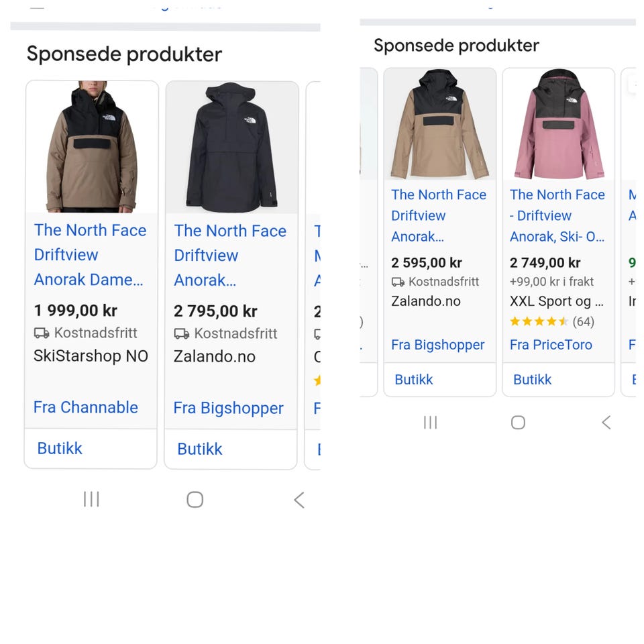Click the 'Fra PriceToro' link
Viewport: 644px width, 644px height.
click(551, 345)
